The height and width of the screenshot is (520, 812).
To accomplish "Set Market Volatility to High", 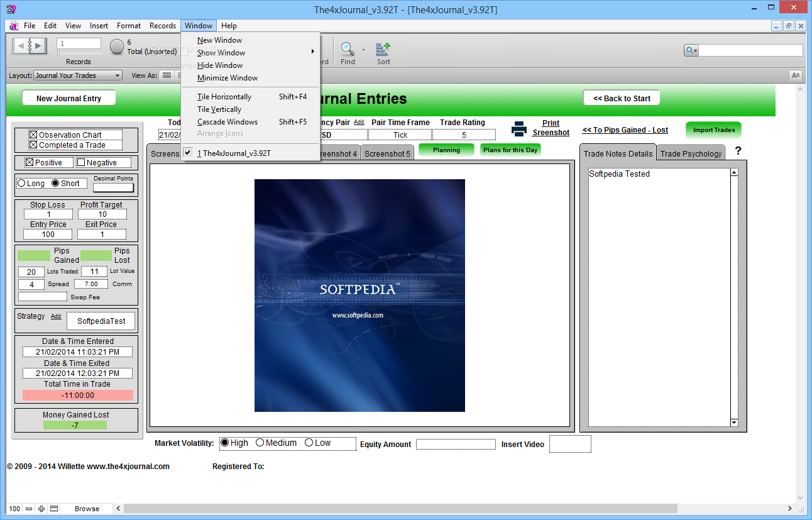I will coord(224,443).
